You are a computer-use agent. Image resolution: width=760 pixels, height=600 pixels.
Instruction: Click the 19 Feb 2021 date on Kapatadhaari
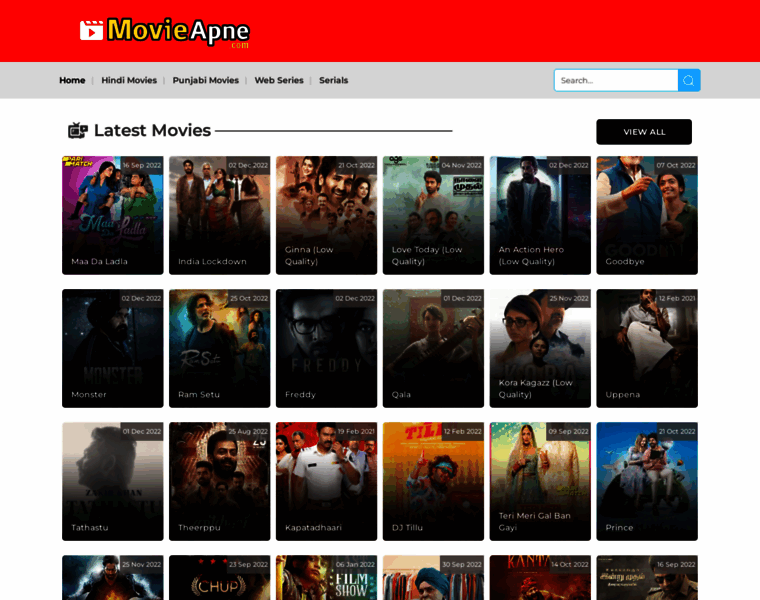(x=356, y=431)
